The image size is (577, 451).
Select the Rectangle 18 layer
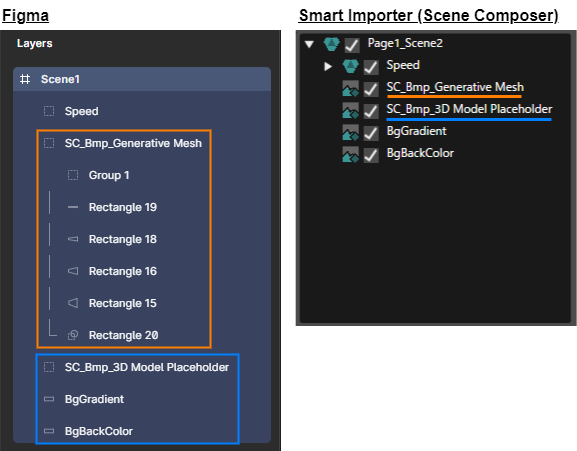(123, 239)
